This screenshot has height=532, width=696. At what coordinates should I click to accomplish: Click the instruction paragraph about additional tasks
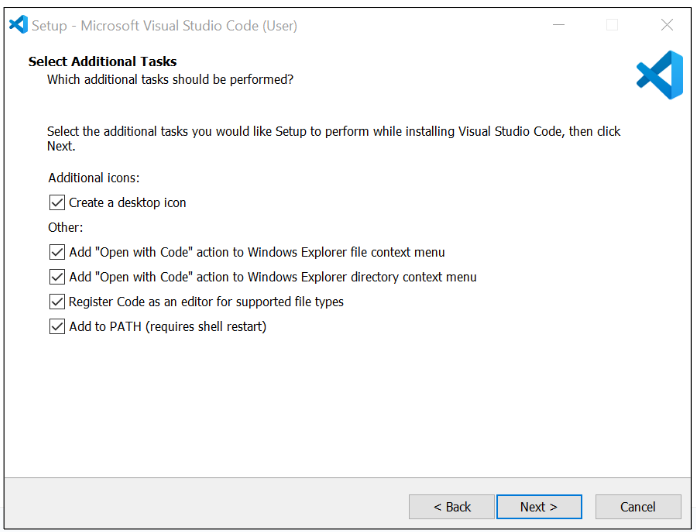tap(334, 132)
